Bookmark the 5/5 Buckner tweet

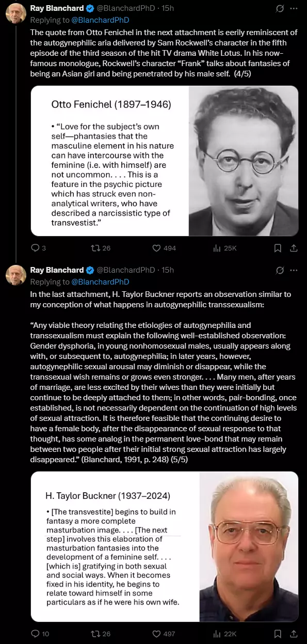[278, 634]
